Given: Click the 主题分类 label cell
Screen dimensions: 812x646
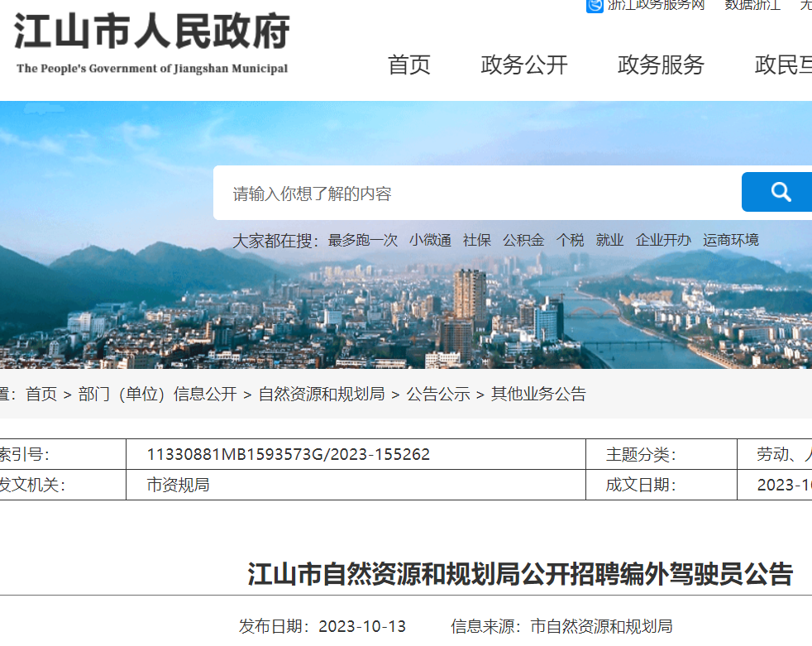Looking at the screenshot, I should [662, 454].
